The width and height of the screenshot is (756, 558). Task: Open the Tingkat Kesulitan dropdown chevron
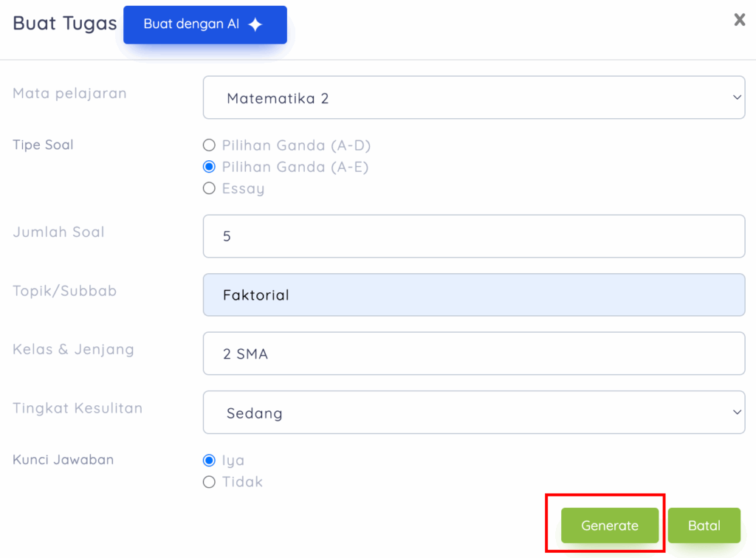pos(736,412)
